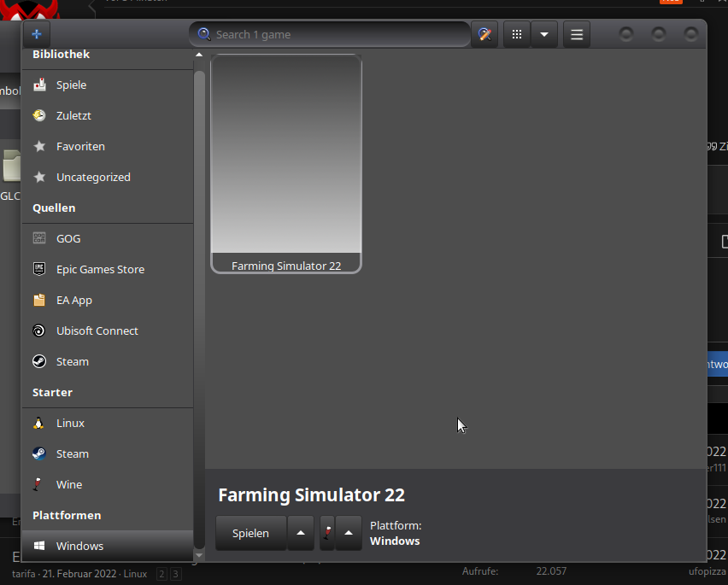The width and height of the screenshot is (728, 585).
Task: Open Ubisoft Connect source
Action: point(108,331)
